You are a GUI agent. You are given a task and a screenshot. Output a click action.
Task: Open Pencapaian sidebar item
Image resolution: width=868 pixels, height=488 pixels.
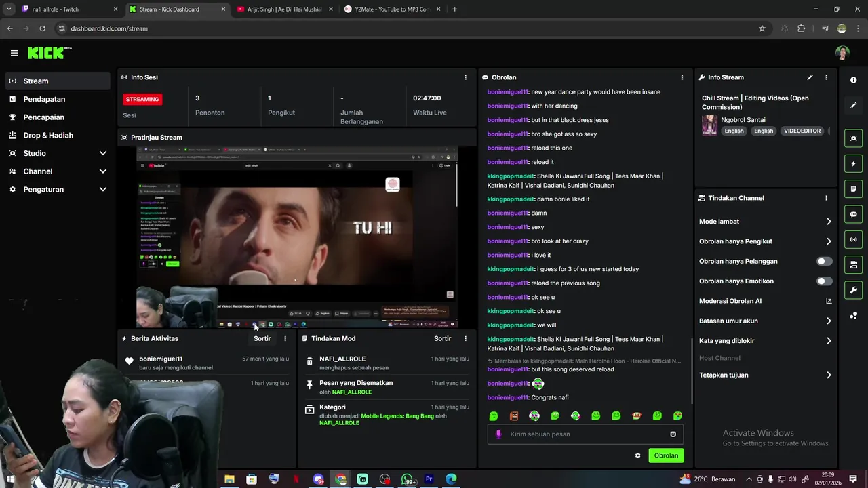point(58,117)
